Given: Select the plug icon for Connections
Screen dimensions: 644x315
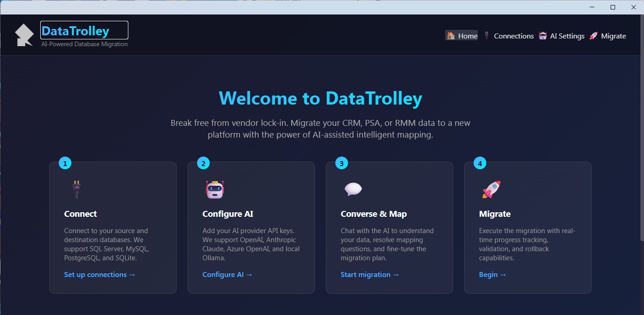Looking at the screenshot, I should coord(487,35).
